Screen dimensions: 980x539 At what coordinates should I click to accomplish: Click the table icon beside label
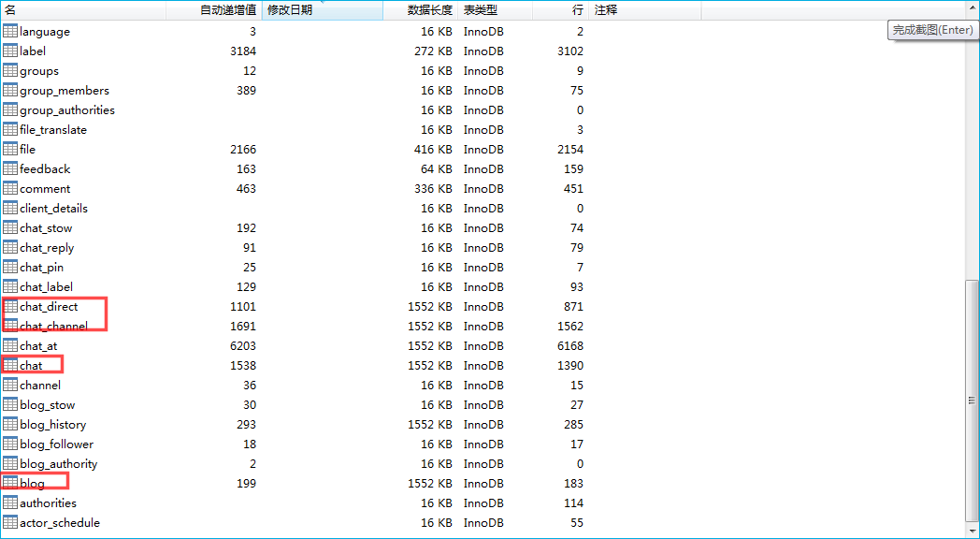[10, 51]
